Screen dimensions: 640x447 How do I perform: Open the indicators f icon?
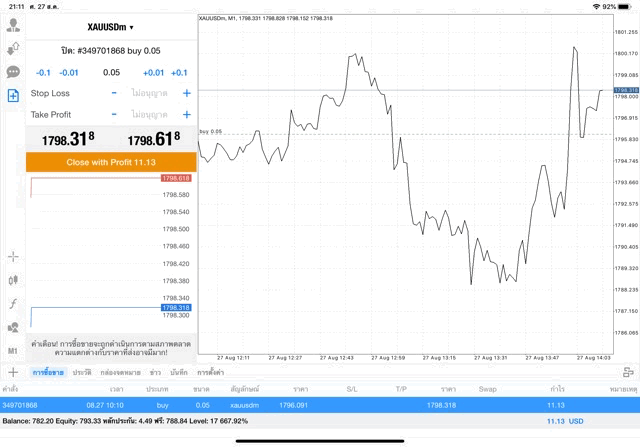[13, 303]
